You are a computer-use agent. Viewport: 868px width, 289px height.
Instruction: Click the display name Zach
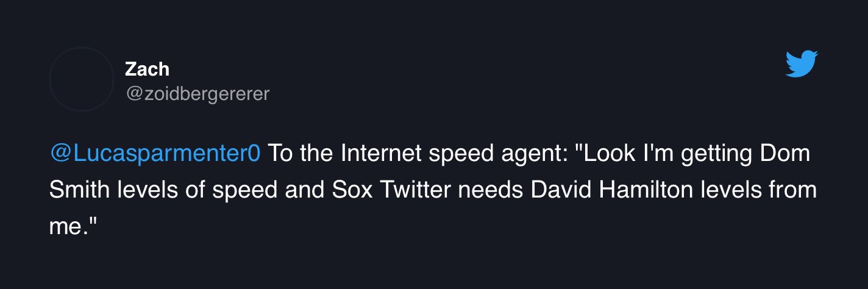(147, 69)
